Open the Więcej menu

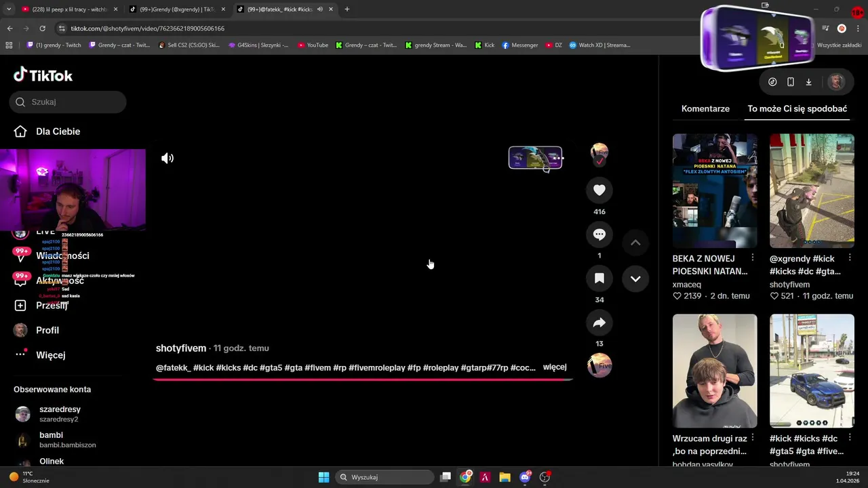point(41,355)
